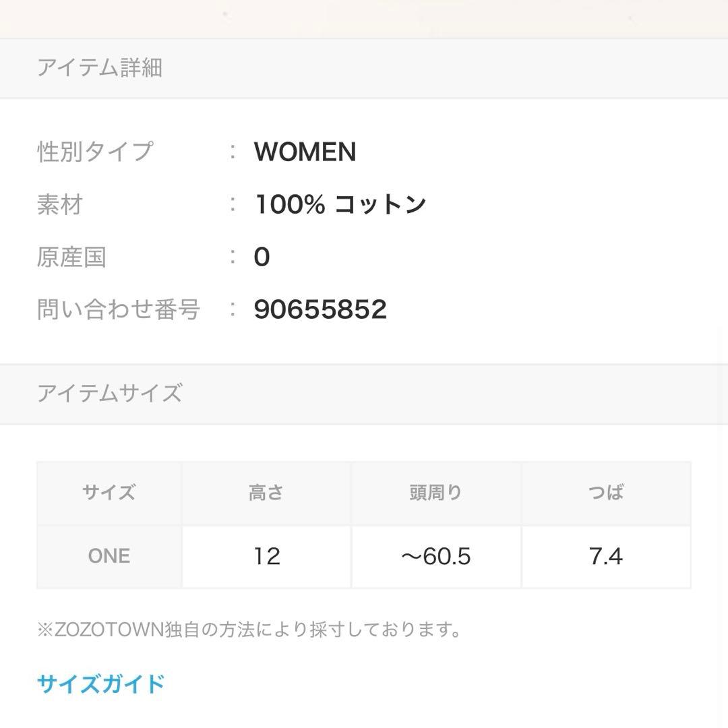Screen dimensions: 728x728
Task: Select the WOMEN gender type value
Action: coord(305,152)
